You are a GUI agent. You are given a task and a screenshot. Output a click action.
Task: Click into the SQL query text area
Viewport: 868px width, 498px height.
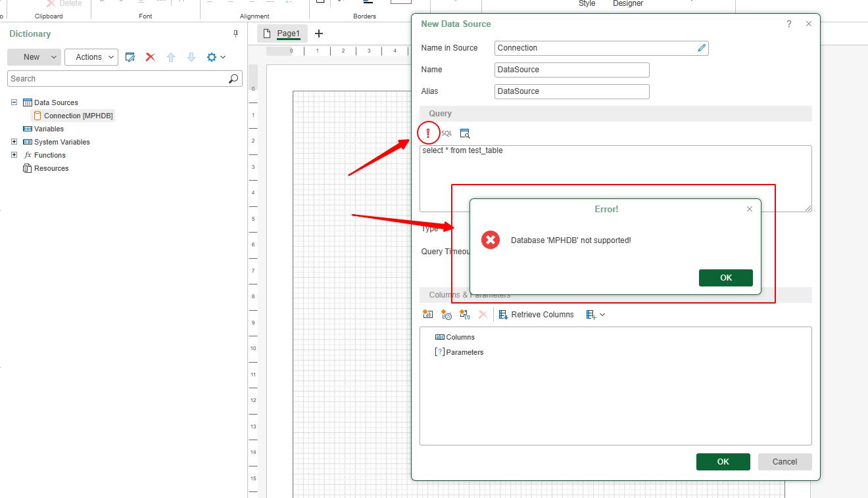(615, 179)
